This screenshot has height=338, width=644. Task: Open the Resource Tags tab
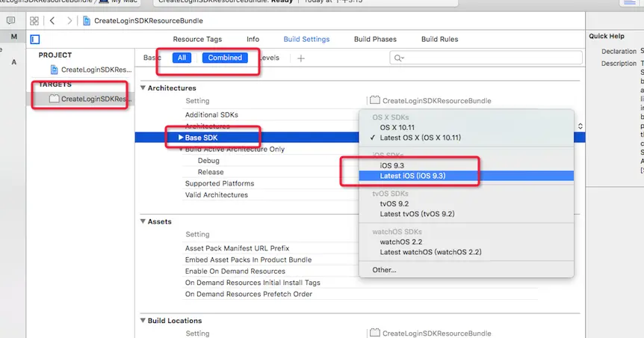(x=197, y=39)
